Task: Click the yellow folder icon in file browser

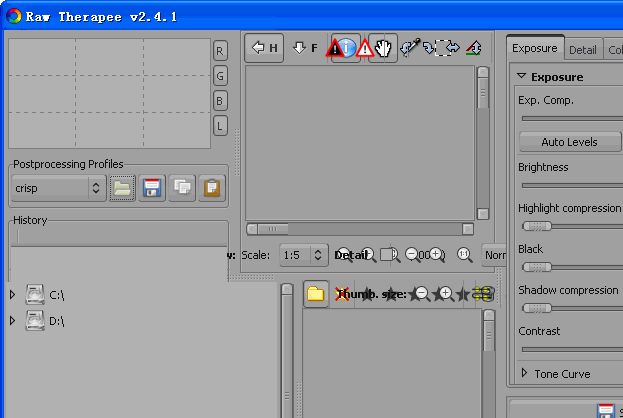Action: [315, 293]
